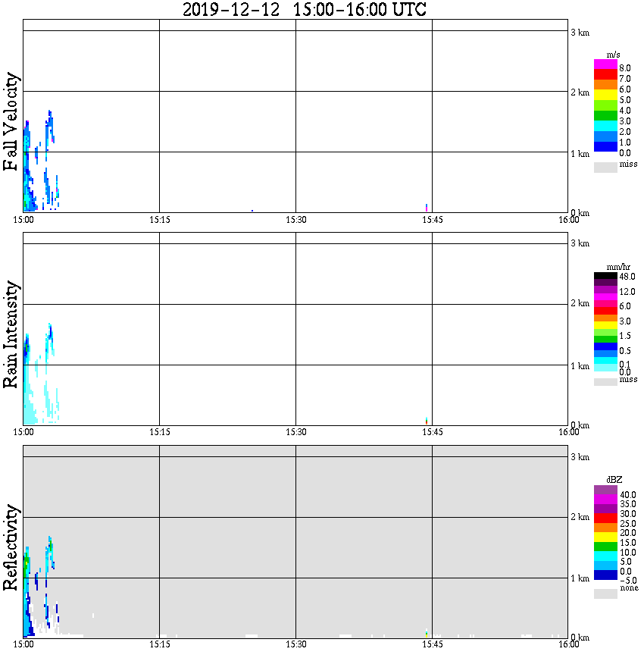Screen dimensions: 644x658
Task: Click the Rain Intensity axis label
Action: tap(11, 334)
